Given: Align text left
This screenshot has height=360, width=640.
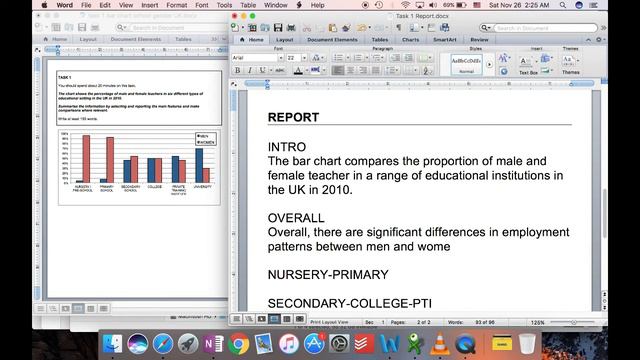Looking at the screenshot, I should [338, 70].
